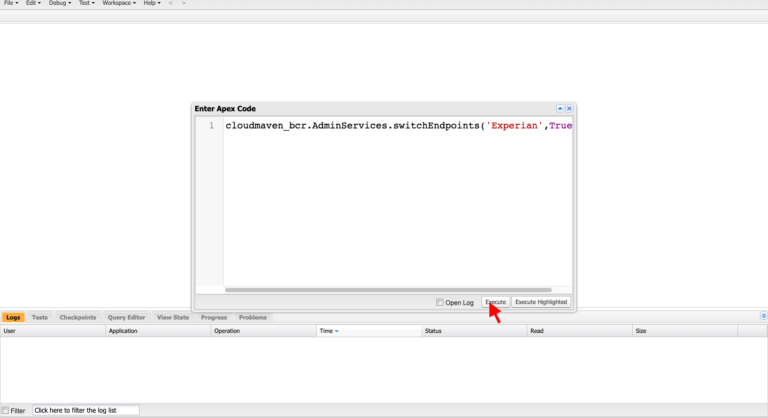The height and width of the screenshot is (418, 768).
Task: Collapse the Enter Apex Code dialog
Action: [560, 108]
